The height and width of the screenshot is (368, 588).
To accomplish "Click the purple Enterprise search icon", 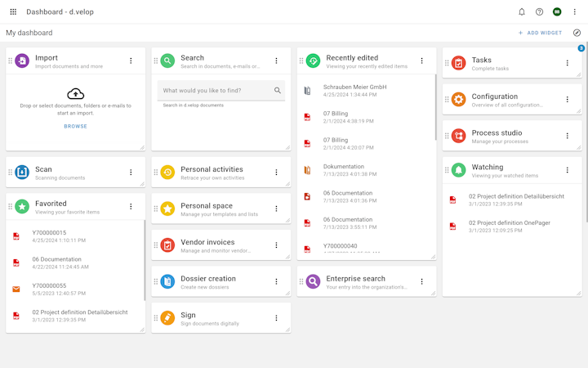I will pyautogui.click(x=313, y=281).
